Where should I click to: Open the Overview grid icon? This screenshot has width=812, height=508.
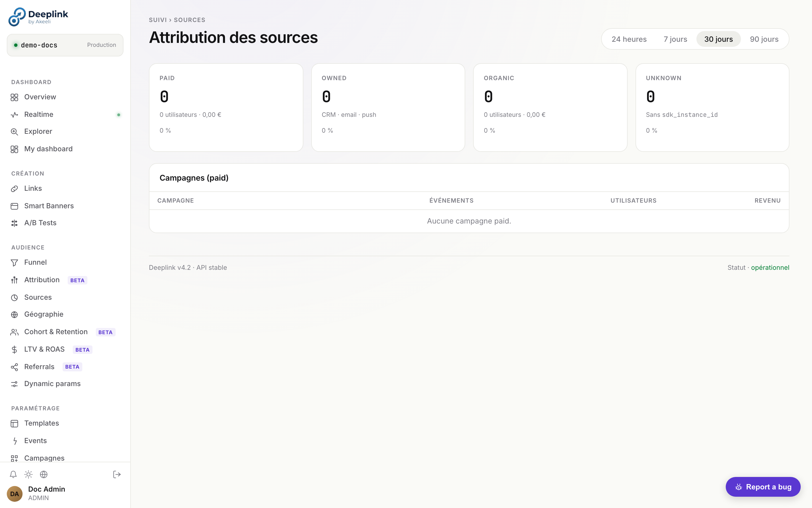(14, 97)
